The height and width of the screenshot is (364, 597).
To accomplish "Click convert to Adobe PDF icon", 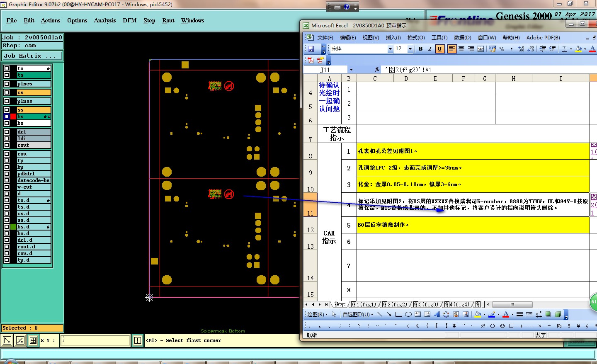I will click(x=311, y=60).
